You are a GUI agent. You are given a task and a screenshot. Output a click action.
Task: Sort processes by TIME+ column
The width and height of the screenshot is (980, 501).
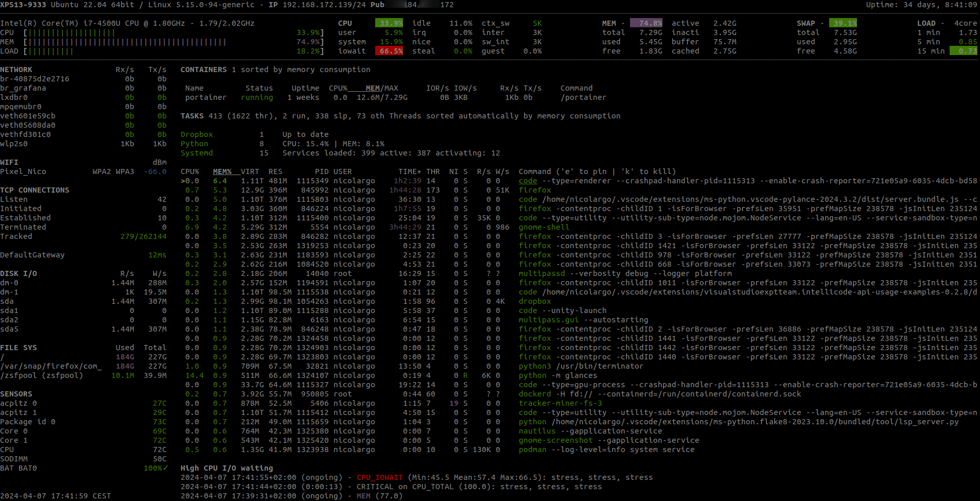(x=411, y=171)
